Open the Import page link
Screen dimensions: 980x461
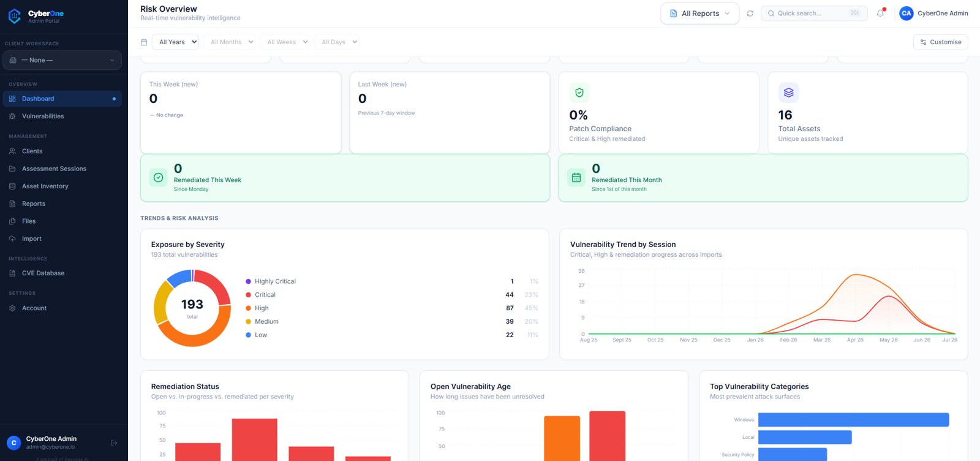click(x=62, y=238)
